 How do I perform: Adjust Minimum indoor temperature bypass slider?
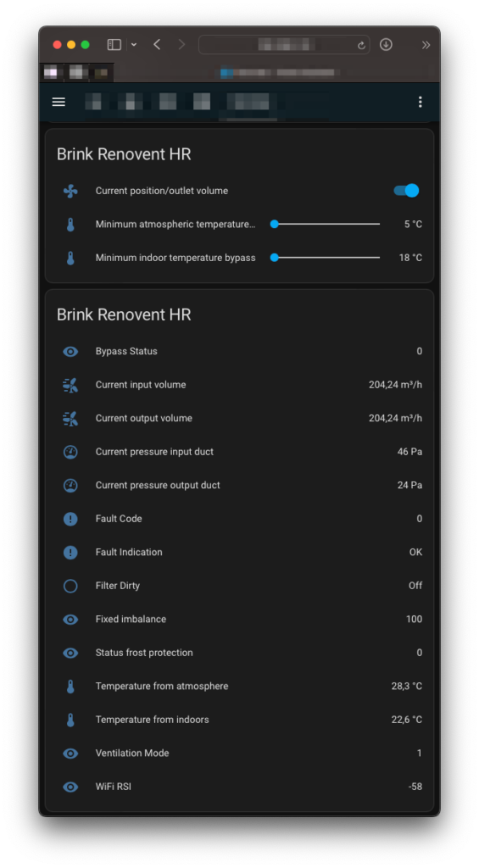[326, 258]
